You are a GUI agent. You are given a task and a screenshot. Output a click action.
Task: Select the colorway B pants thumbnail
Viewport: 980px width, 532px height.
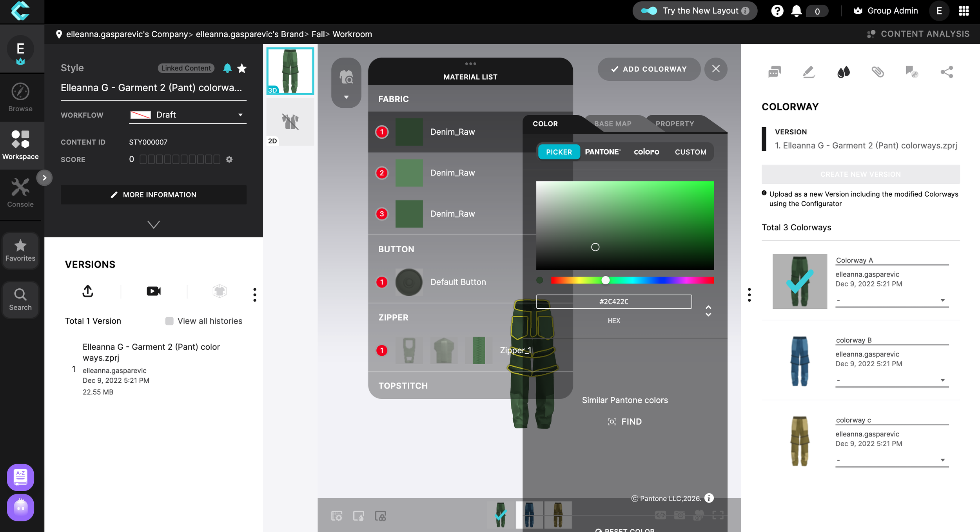(x=800, y=361)
